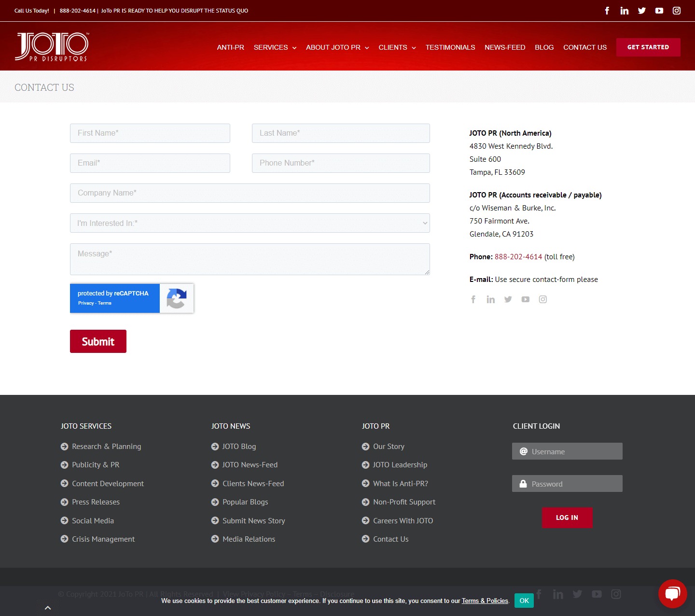This screenshot has width=695, height=616.
Task: Click the reCAPTCHA badge logo
Action: [x=177, y=298]
